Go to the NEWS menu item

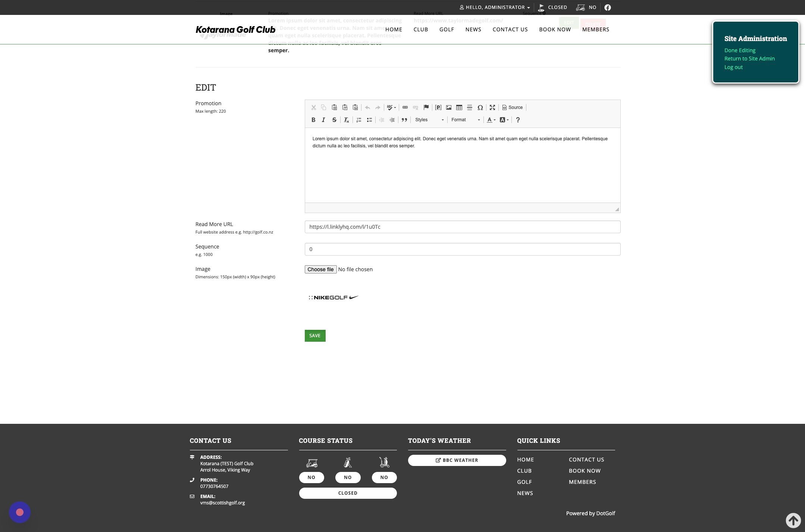click(473, 29)
